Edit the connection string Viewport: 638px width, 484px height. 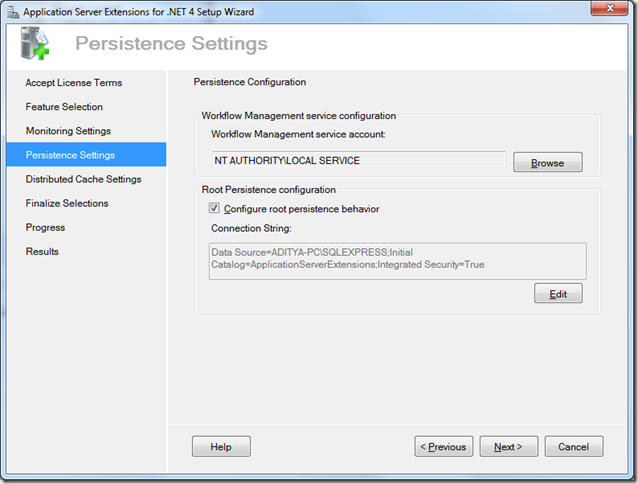click(x=558, y=294)
